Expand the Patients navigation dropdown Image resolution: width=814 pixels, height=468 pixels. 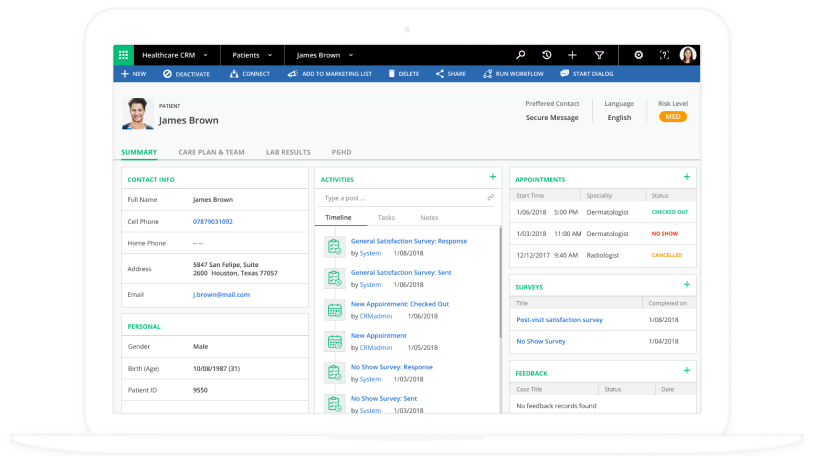pyautogui.click(x=270, y=55)
